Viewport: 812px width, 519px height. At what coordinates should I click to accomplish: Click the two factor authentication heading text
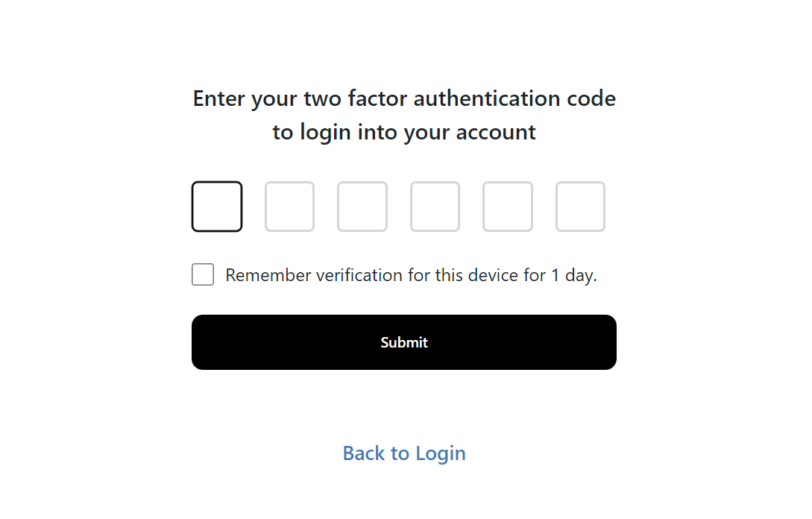[x=404, y=98]
